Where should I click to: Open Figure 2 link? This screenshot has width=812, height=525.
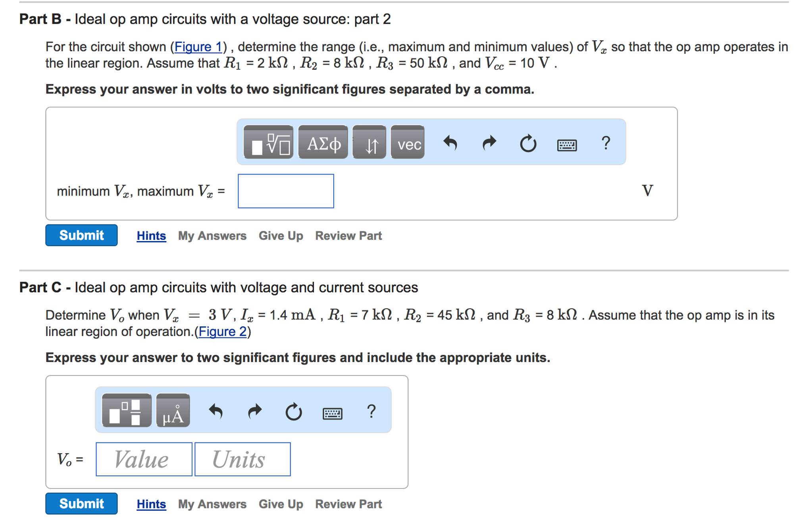[223, 331]
